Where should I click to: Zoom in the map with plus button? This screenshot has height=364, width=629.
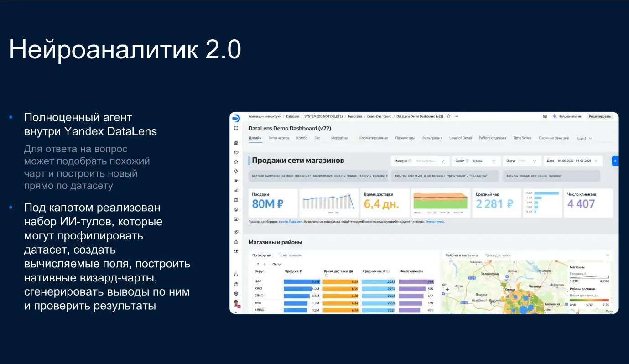pos(447,289)
